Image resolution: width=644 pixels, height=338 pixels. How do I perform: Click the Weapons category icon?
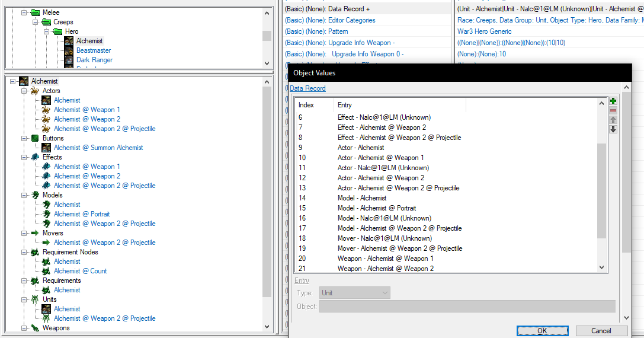pyautogui.click(x=35, y=328)
